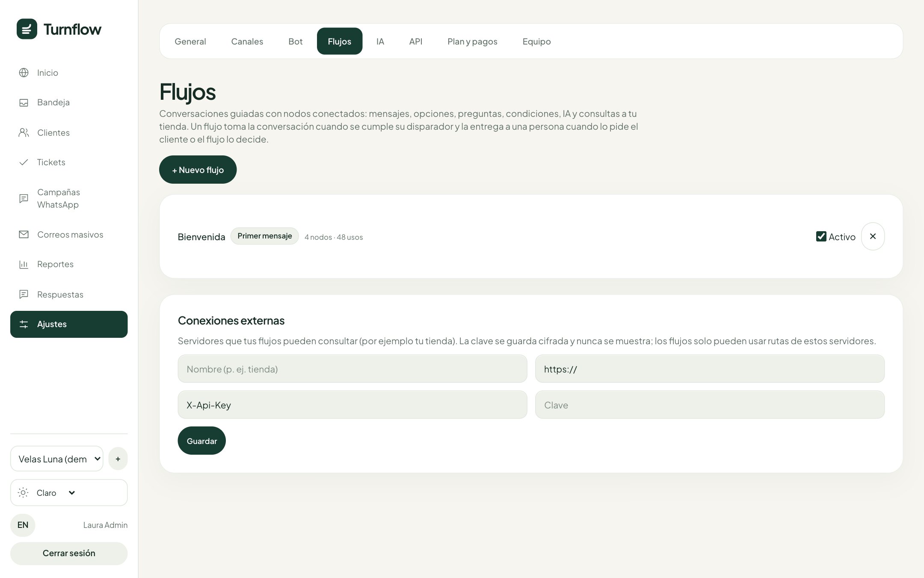Viewport: 924px width, 578px height.
Task: Open Clientes in the sidebar
Action: tap(69, 133)
